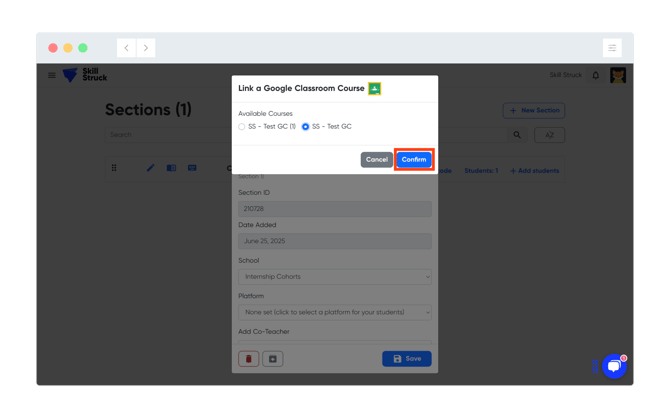Select the 'SS - Test GC (1)' radio option
The width and height of the screenshot is (670, 418).
coord(242,127)
